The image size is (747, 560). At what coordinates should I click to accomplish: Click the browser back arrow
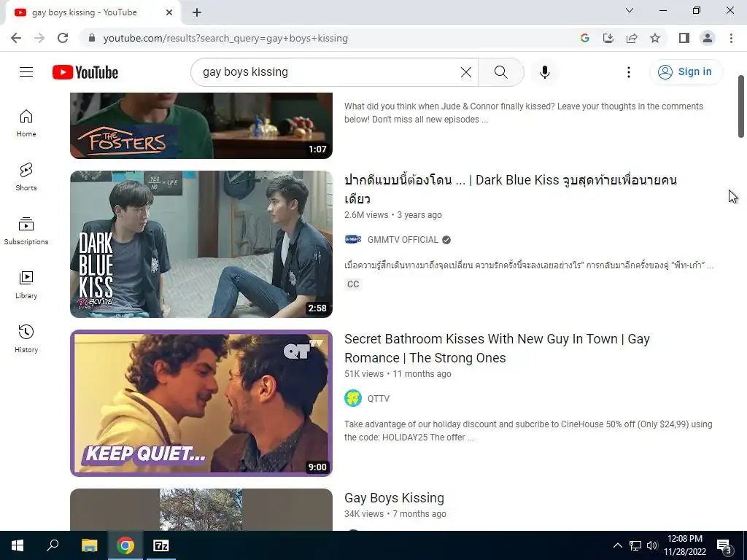[16, 38]
